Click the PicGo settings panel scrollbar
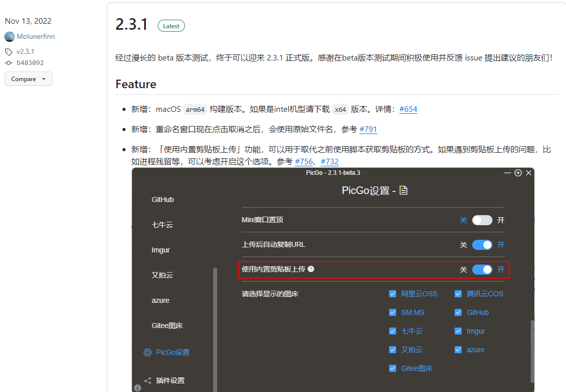The image size is (566, 392). tap(532, 351)
